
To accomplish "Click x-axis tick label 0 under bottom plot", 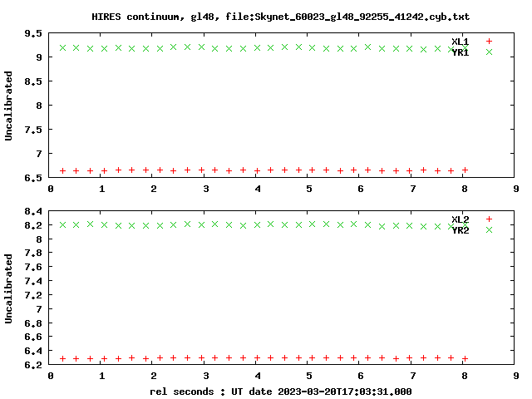I will pyautogui.click(x=51, y=376).
